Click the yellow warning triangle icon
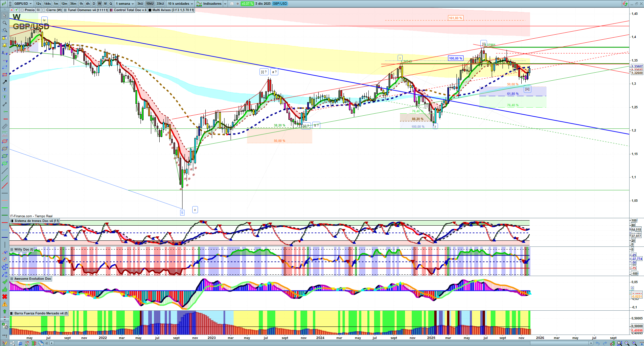 [x=5, y=304]
